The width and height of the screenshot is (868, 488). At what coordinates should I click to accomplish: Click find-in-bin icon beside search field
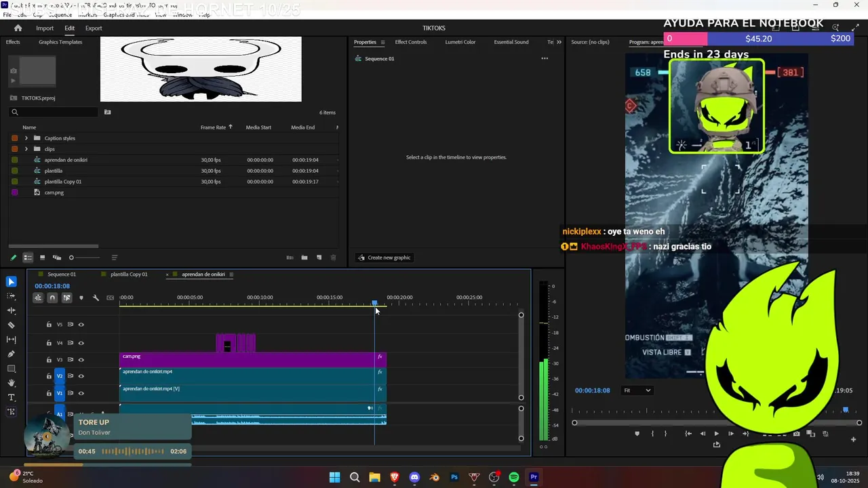[108, 113]
